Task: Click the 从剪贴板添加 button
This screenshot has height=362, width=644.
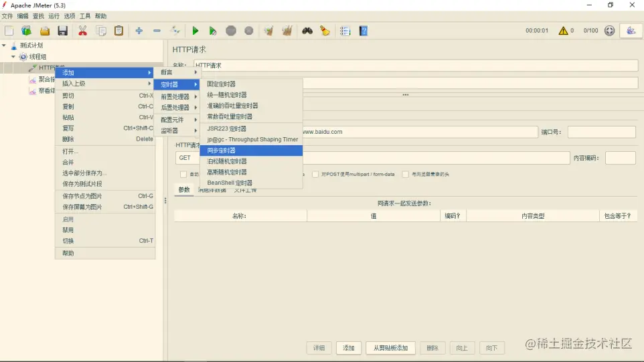Action: [x=390, y=348]
